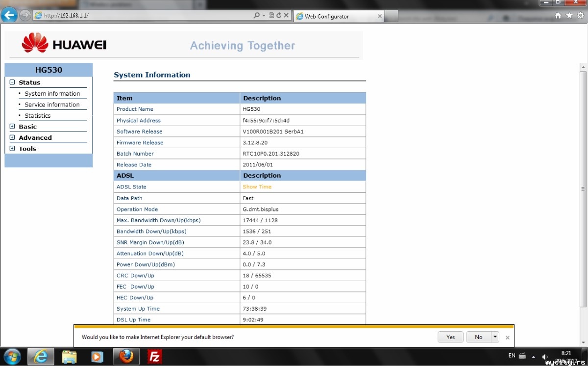Click Yes to set IE as default browser
Screen dimensions: 588x368
tap(451, 337)
